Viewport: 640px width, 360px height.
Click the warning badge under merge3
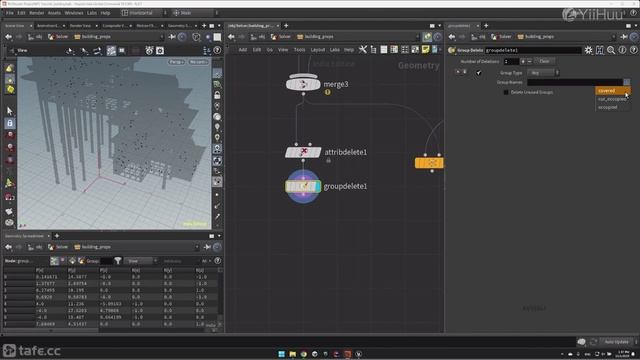[x=327, y=93]
